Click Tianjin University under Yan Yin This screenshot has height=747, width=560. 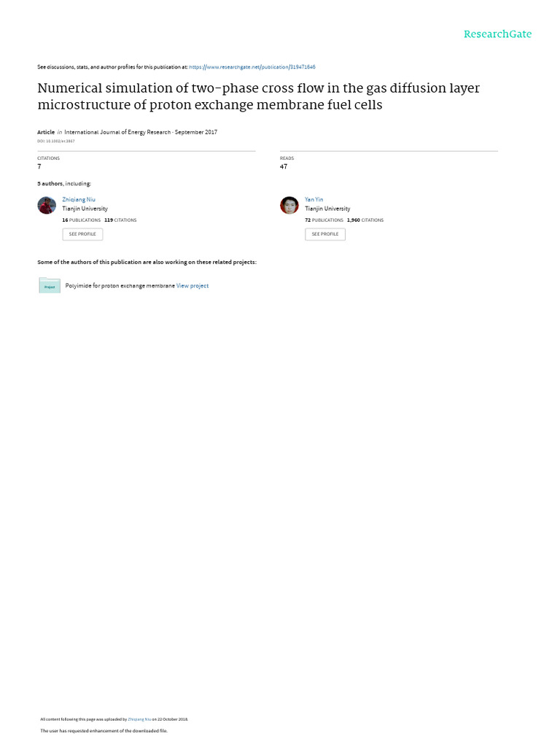click(327, 209)
